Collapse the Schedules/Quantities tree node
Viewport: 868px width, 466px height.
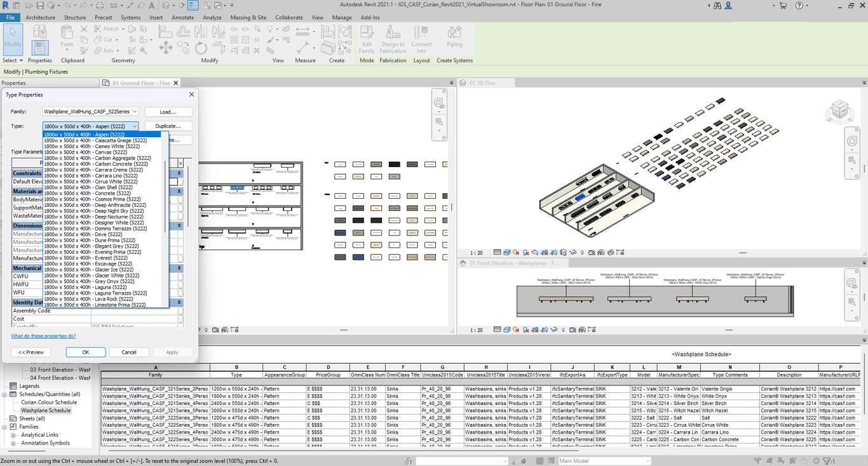5,394
